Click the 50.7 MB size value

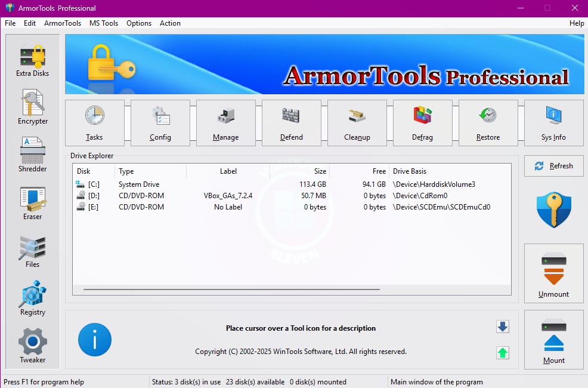coord(314,196)
